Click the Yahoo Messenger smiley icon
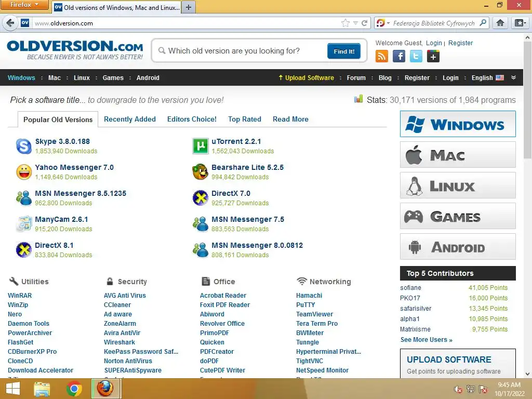This screenshot has width=532, height=399. point(24,172)
